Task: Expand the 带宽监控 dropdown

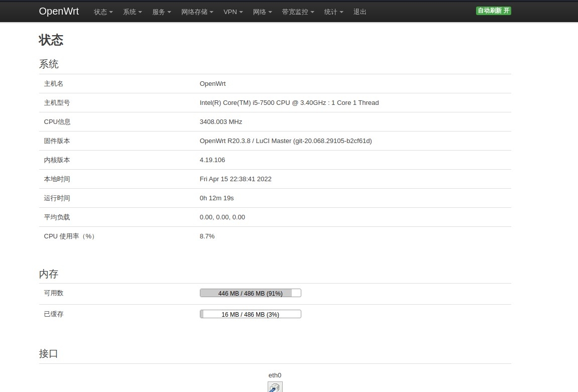Action: [298, 12]
